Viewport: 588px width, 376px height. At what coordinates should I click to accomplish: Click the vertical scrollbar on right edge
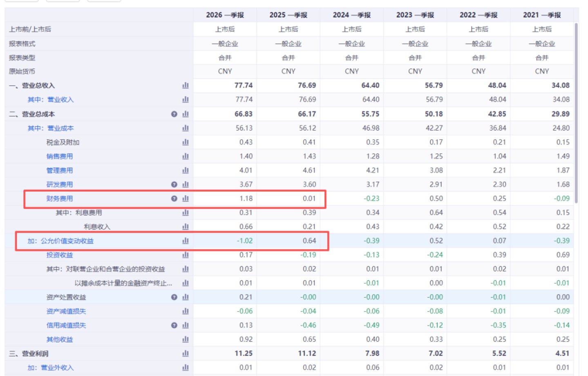tap(576, 113)
